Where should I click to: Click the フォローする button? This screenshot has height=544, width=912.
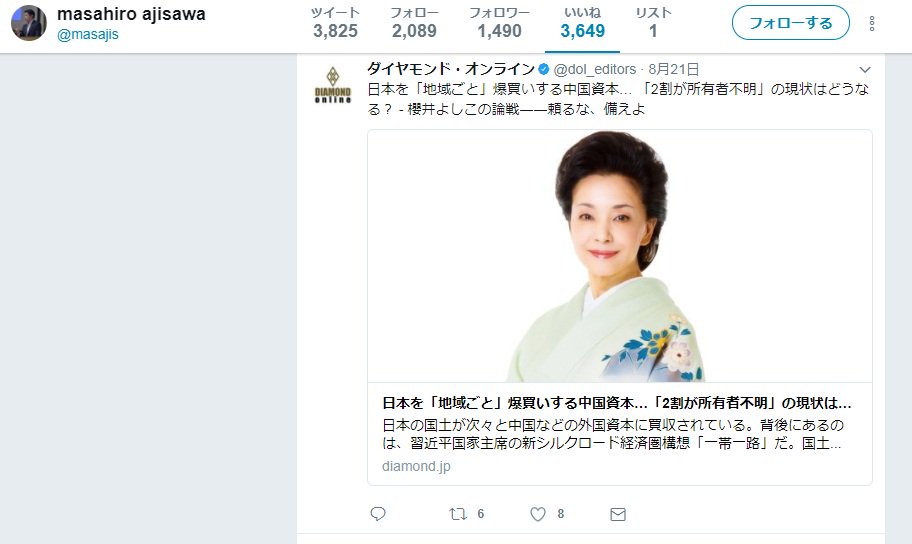coord(790,23)
